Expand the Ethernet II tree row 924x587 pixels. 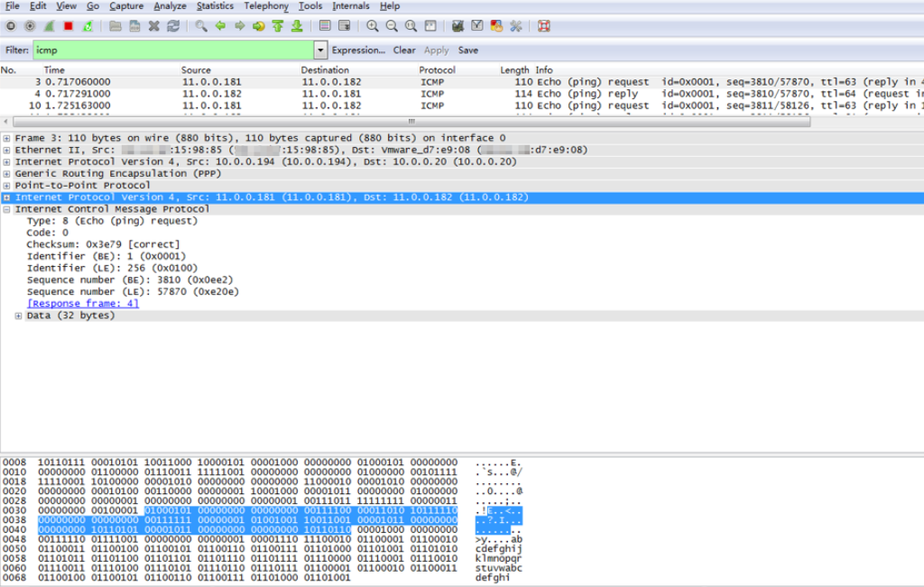pos(6,150)
